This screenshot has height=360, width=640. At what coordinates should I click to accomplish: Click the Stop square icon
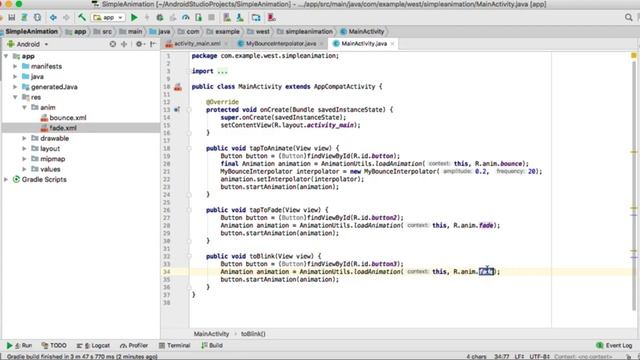pyautogui.click(x=211, y=18)
